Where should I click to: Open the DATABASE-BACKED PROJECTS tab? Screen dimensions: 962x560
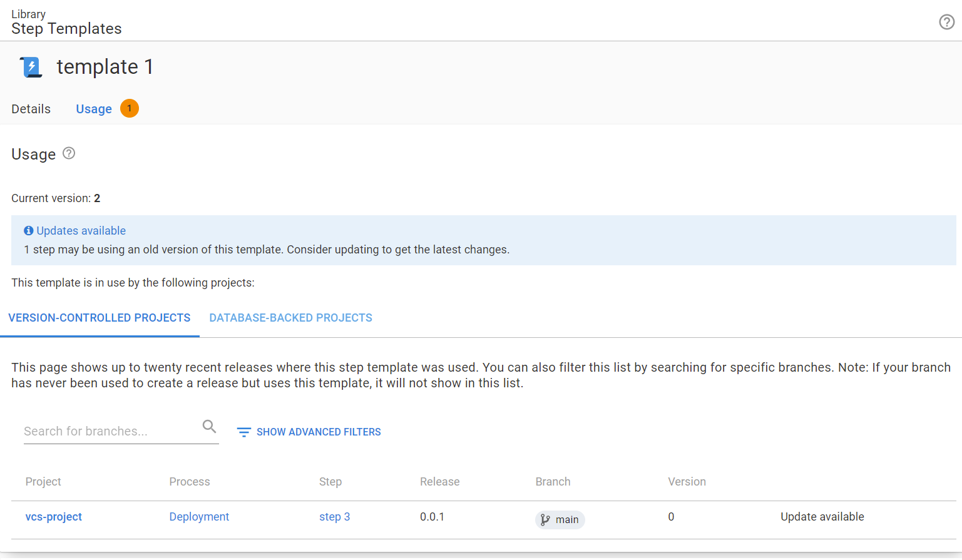point(290,317)
